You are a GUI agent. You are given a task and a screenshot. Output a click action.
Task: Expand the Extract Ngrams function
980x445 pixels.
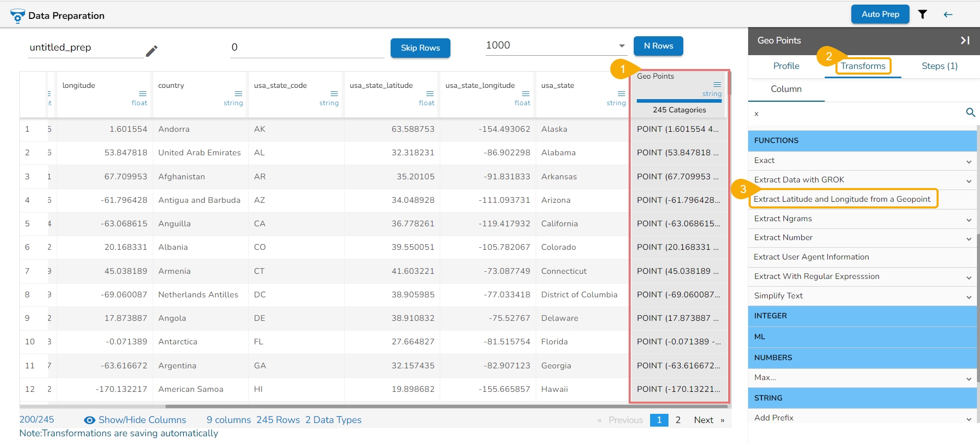(969, 220)
